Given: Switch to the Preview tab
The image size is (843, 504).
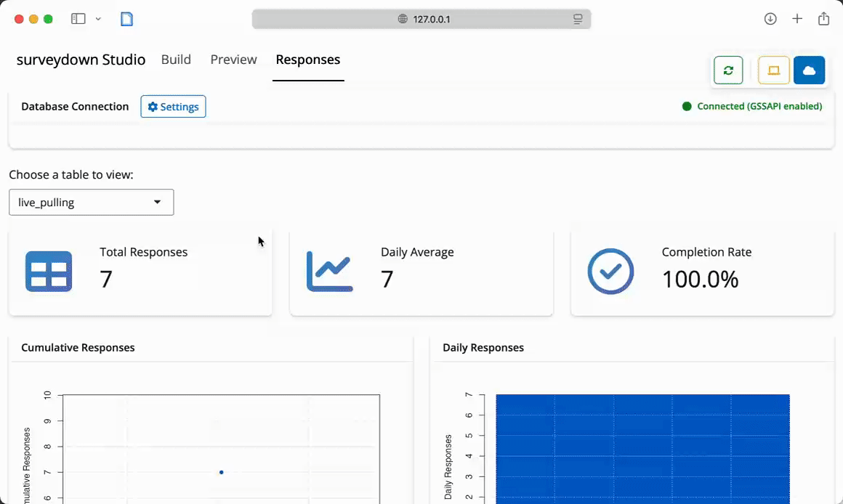Looking at the screenshot, I should coord(233,60).
